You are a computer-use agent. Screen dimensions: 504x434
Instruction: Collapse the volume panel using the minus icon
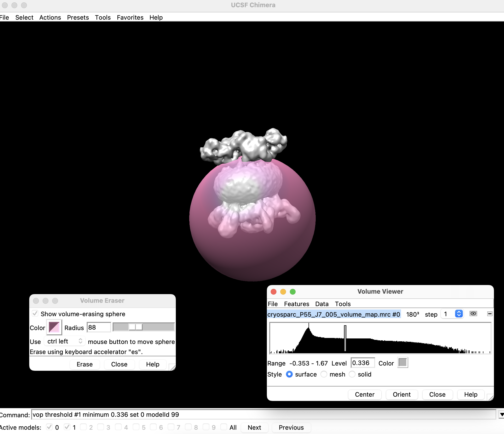[x=490, y=314]
